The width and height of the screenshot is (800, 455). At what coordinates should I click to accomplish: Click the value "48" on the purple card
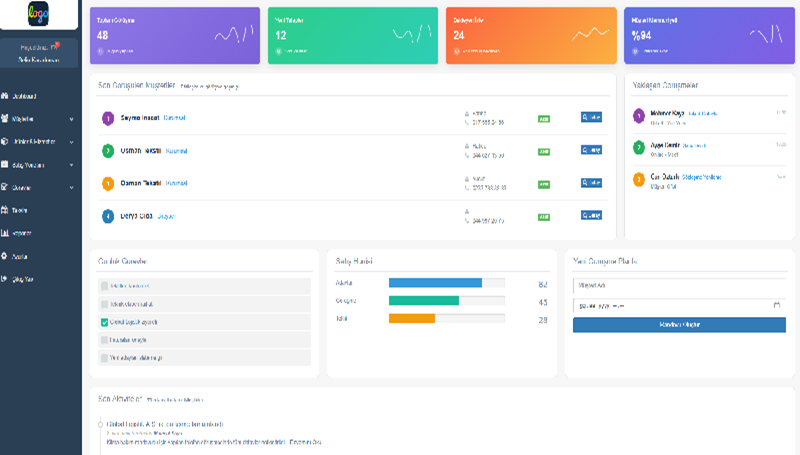(x=103, y=35)
